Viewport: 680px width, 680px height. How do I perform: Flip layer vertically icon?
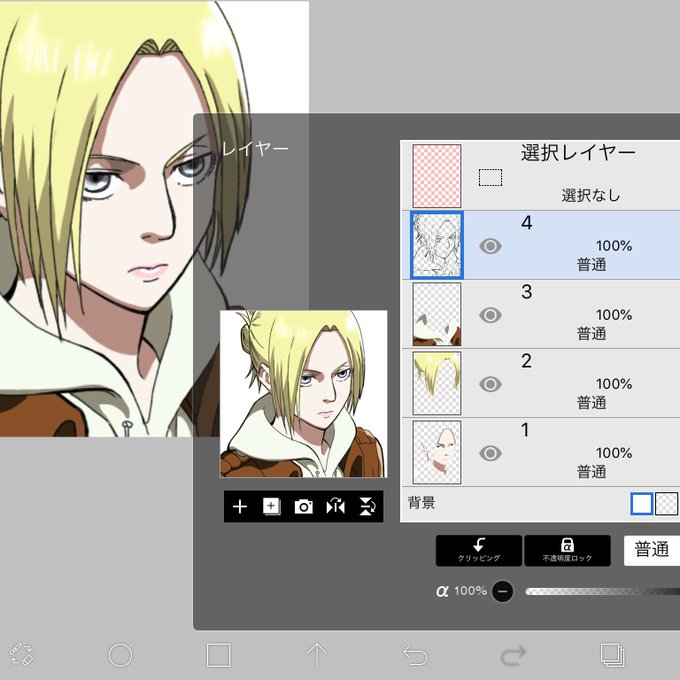click(367, 506)
